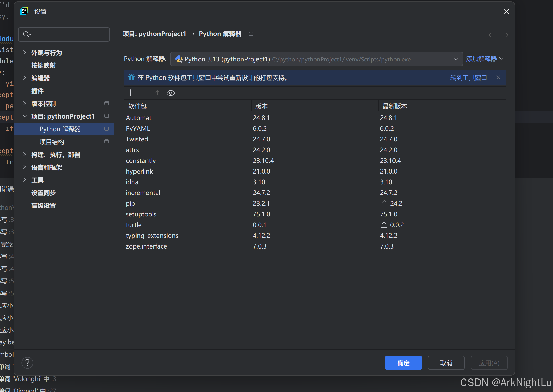Open the 插件 settings page
Screen dimensions: 553x392
(x=37, y=91)
